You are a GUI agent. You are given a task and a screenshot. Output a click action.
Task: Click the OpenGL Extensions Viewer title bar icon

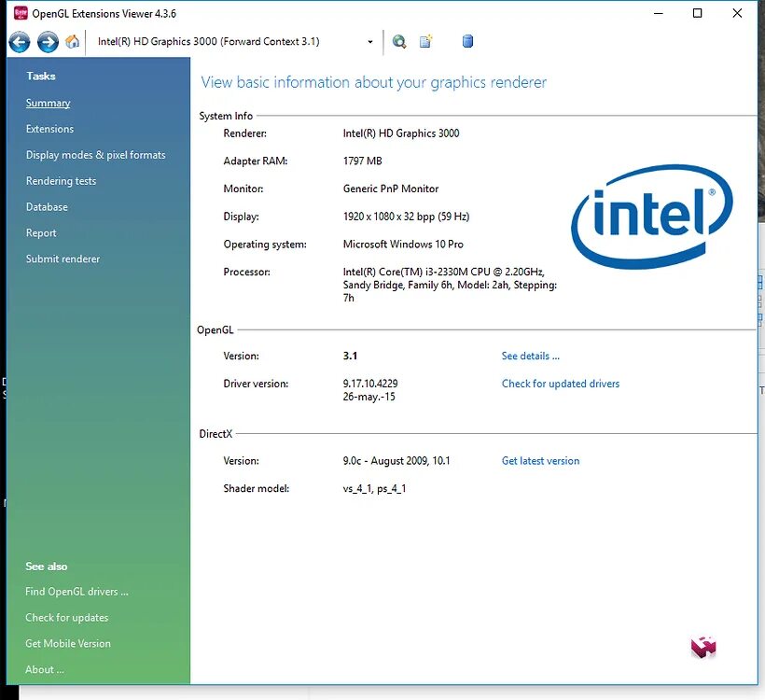click(21, 13)
